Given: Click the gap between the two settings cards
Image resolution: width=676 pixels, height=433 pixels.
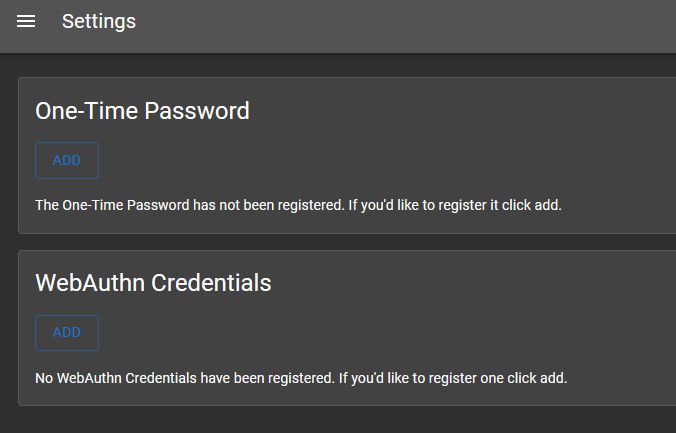Looking at the screenshot, I should coord(340,242).
